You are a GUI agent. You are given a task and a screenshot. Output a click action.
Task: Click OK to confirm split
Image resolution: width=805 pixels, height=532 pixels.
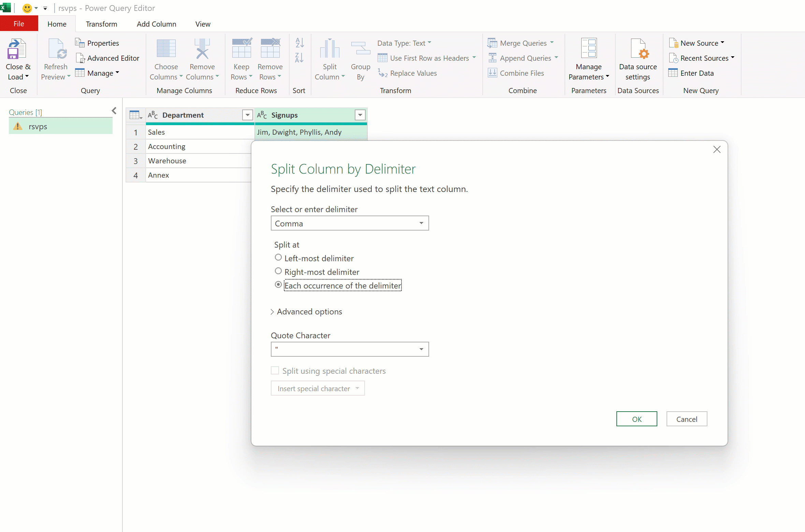636,418
